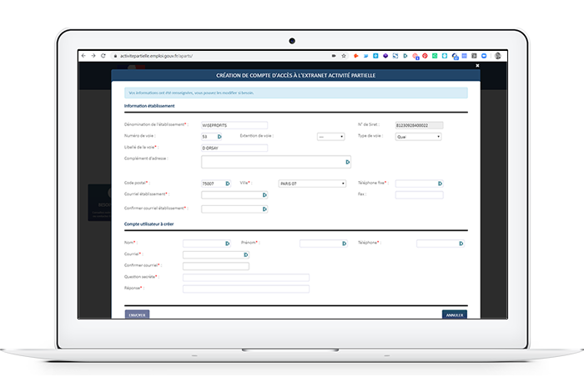584x392 pixels.
Task: Click the autofill icon in Code postal field
Action: click(228, 183)
